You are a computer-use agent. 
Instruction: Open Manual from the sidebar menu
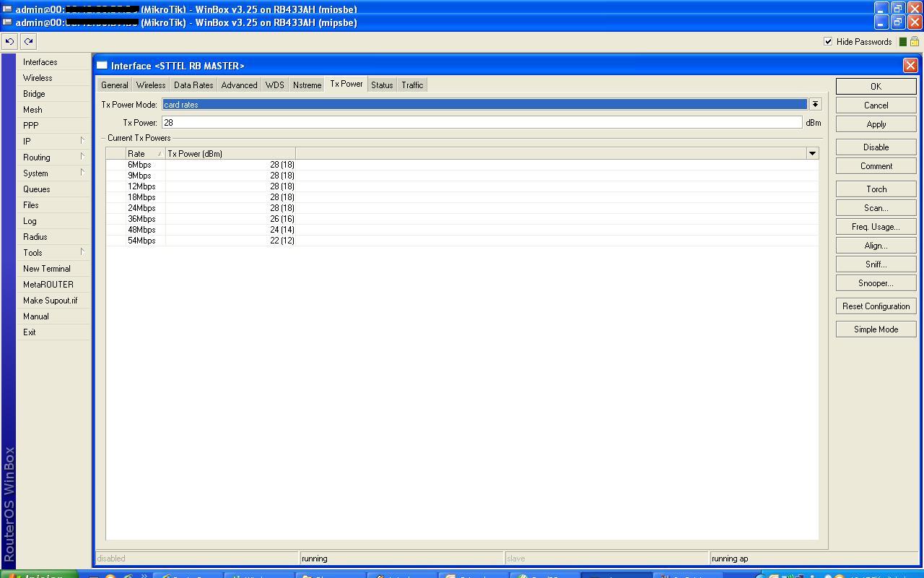click(x=53, y=316)
